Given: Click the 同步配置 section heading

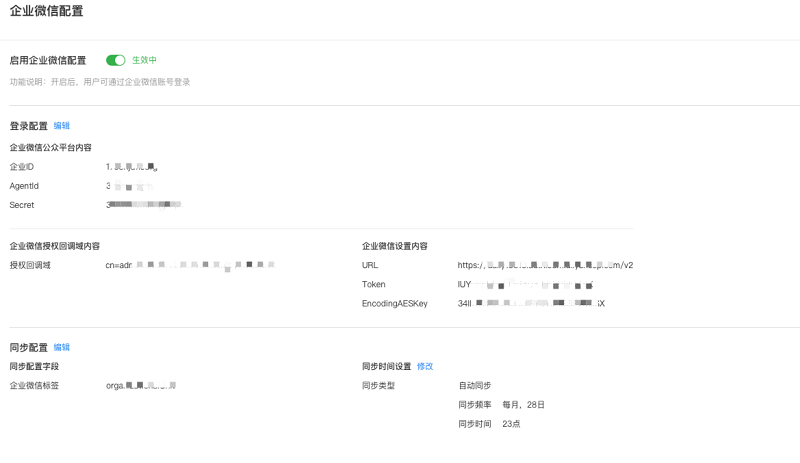Looking at the screenshot, I should [29, 347].
